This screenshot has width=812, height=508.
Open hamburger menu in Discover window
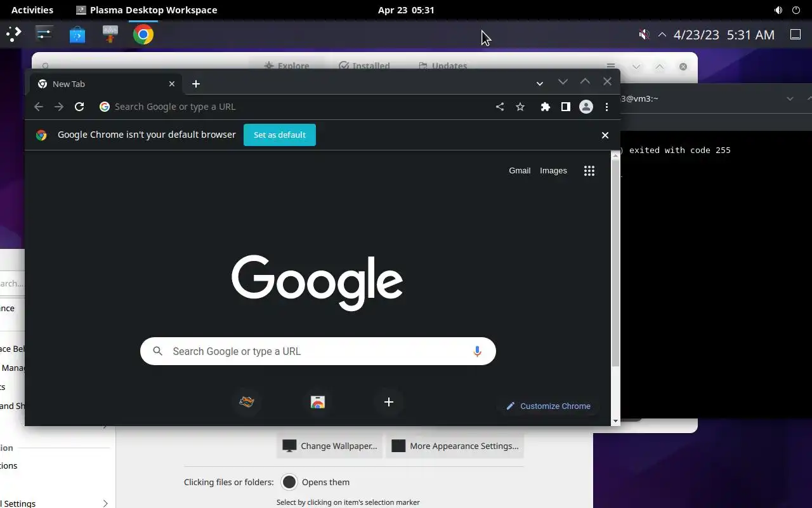[x=610, y=65]
